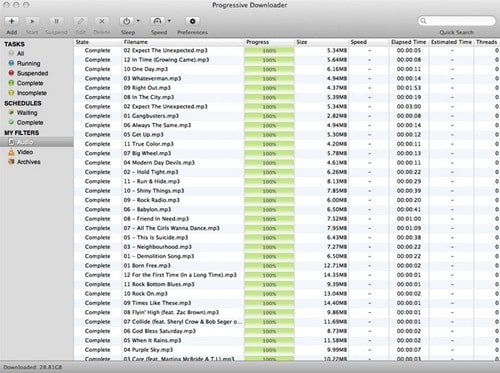500x373 pixels.
Task: Click progress bar of 10 Rock On.mp3
Action: click(269, 294)
